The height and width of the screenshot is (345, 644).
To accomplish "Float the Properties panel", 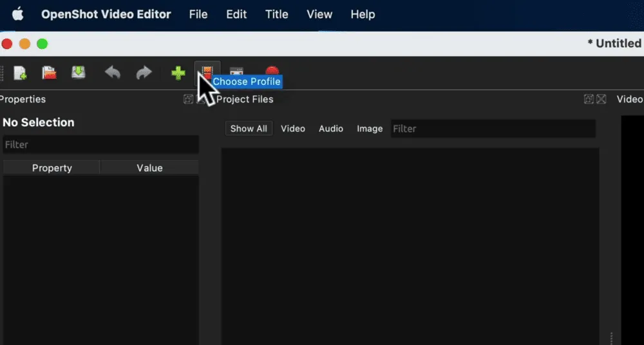I will (x=188, y=99).
